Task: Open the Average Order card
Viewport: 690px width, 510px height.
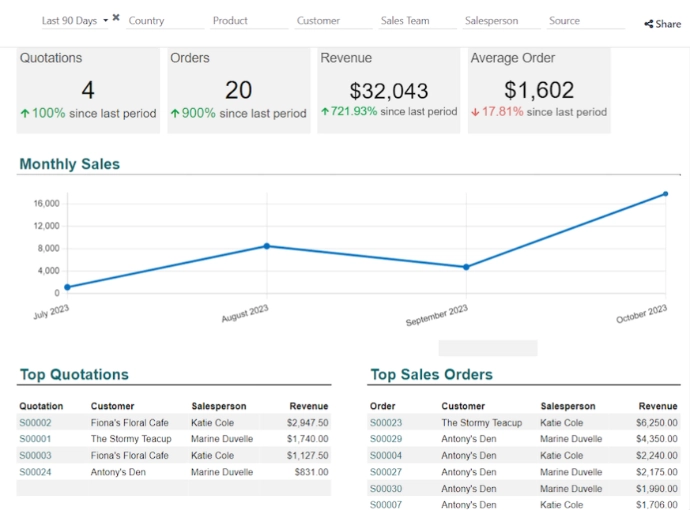Action: coord(539,90)
